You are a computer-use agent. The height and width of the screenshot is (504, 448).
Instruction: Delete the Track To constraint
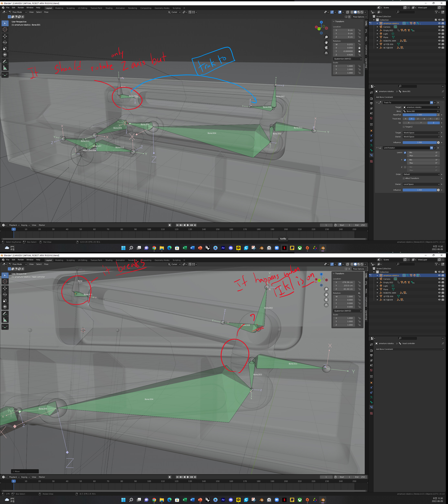tap(438, 103)
